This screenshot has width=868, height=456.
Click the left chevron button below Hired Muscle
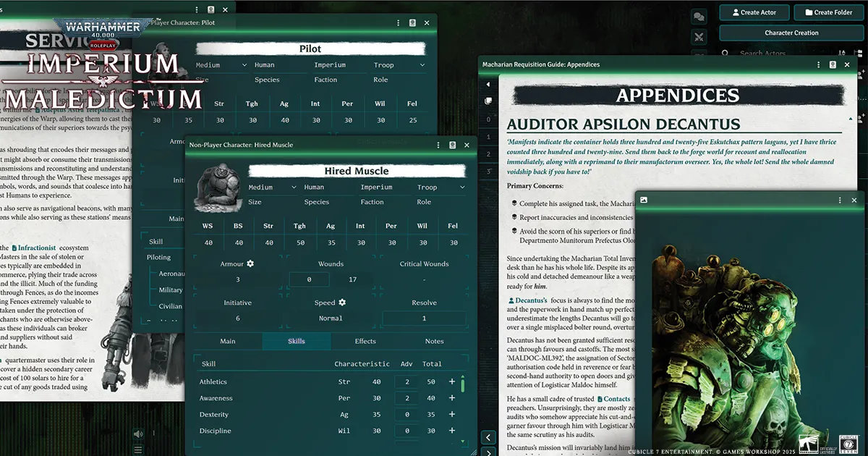489,437
